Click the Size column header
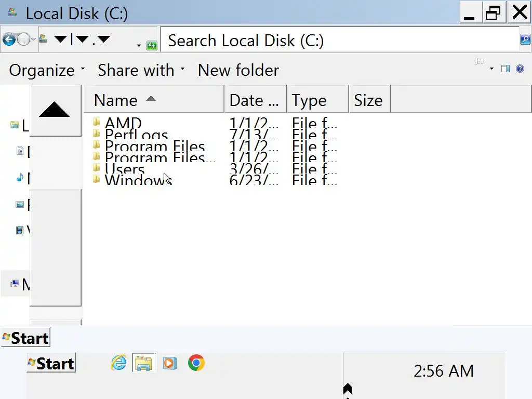The height and width of the screenshot is (399, 532). pos(368,100)
